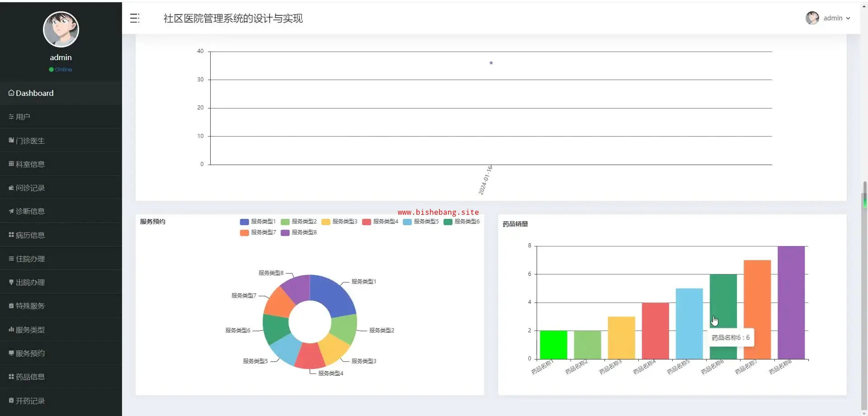Hide 服务类型8 series via legend
868x416 pixels.
[x=298, y=232]
